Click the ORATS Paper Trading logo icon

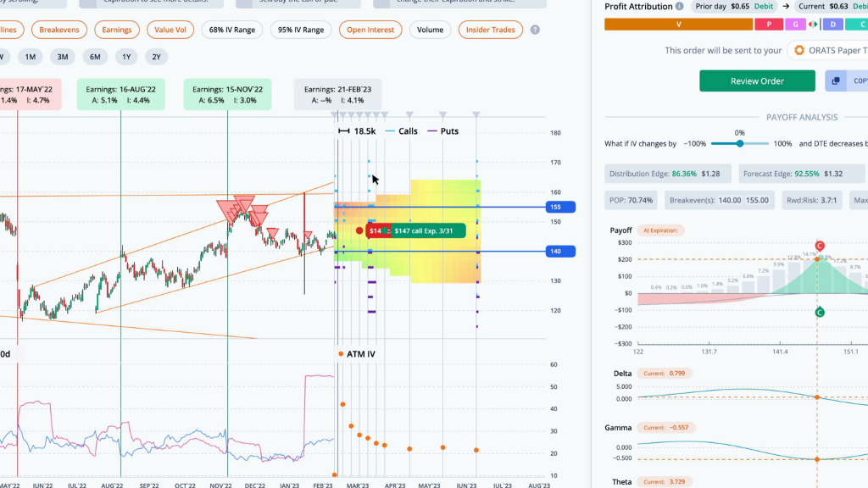[x=798, y=50]
